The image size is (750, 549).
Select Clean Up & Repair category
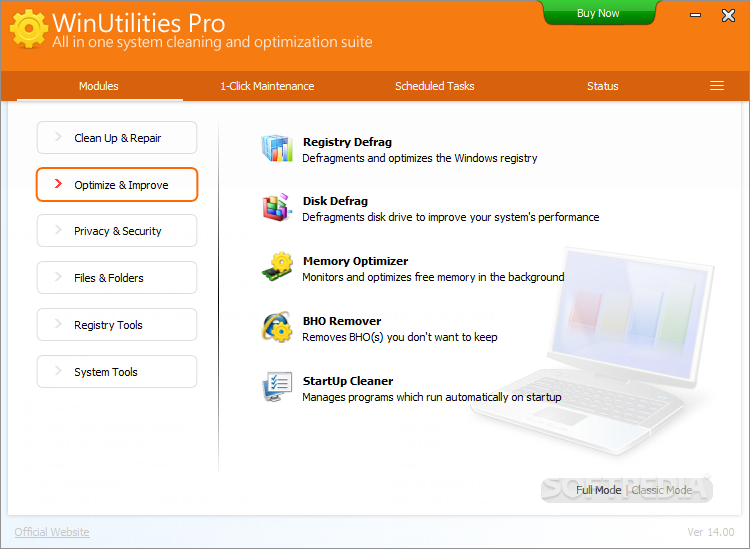(x=117, y=138)
